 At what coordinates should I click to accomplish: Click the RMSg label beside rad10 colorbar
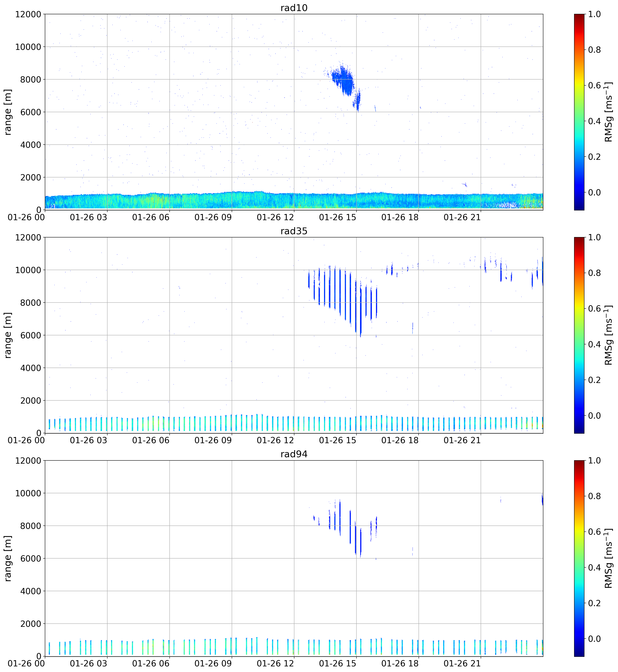point(608,112)
